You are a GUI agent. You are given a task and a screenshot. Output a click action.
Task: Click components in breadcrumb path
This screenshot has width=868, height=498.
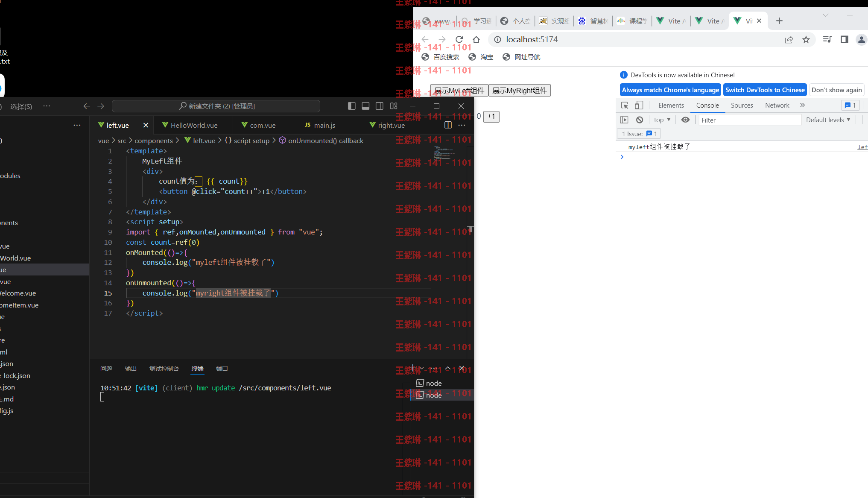coord(154,141)
